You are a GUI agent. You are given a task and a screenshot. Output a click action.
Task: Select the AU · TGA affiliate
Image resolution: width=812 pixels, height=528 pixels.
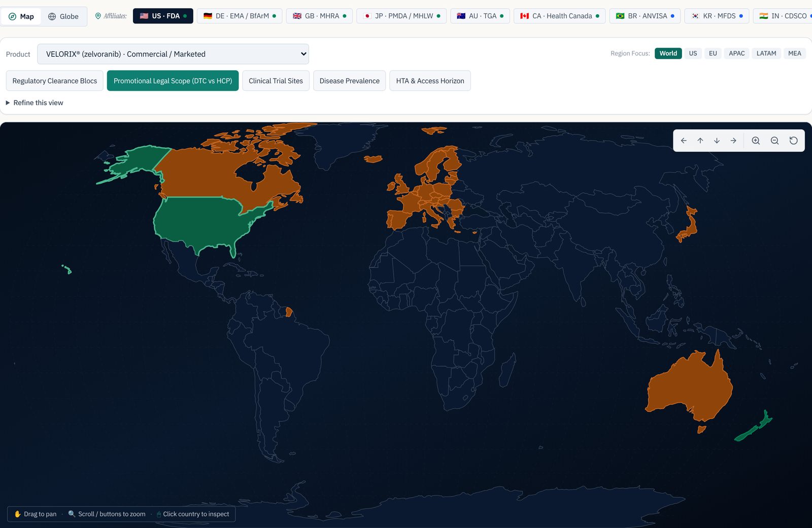pos(480,16)
